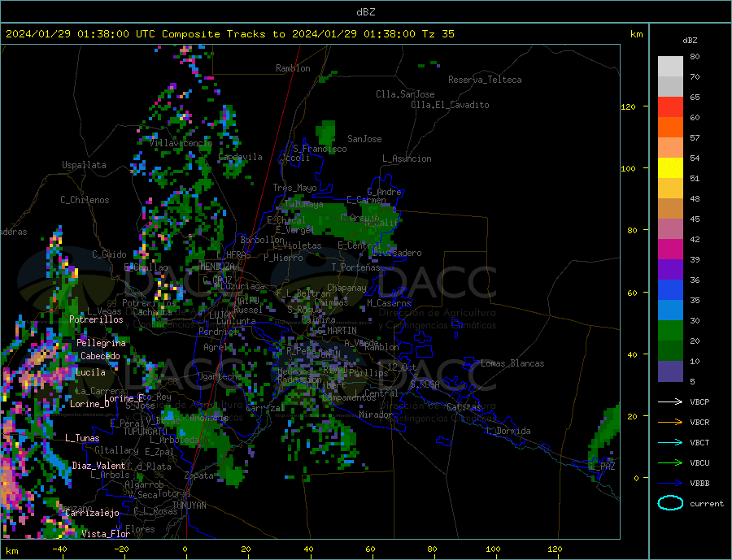732x560 pixels.
Task: Click the 'Tz 35' text in header
Action: 438,34
